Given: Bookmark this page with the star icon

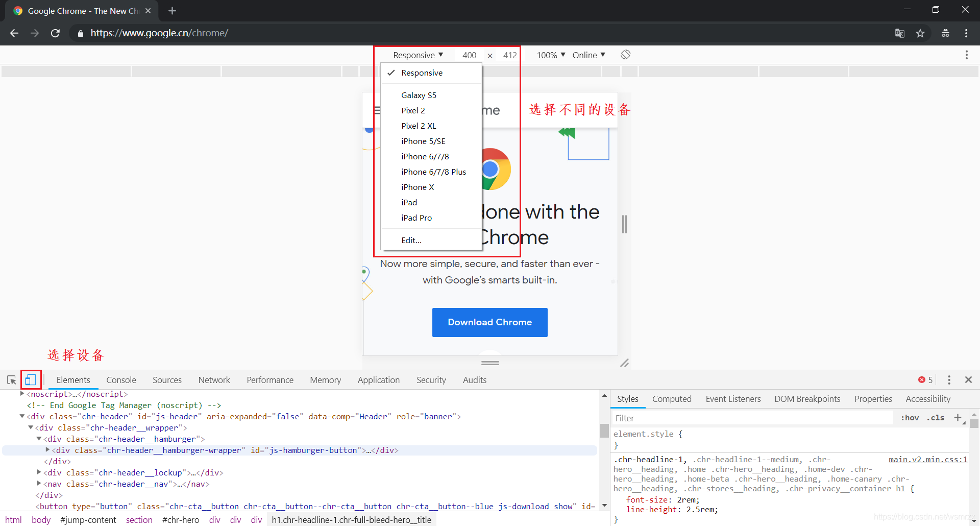Looking at the screenshot, I should click(x=920, y=33).
